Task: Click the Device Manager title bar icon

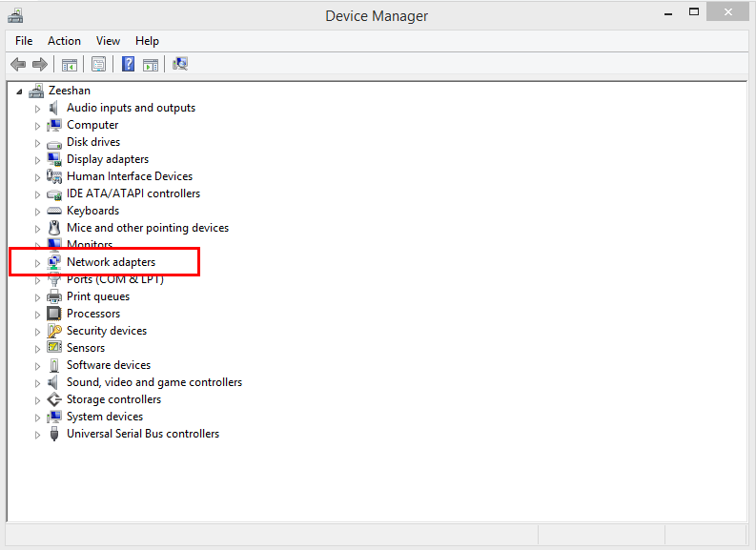Action: point(15,15)
